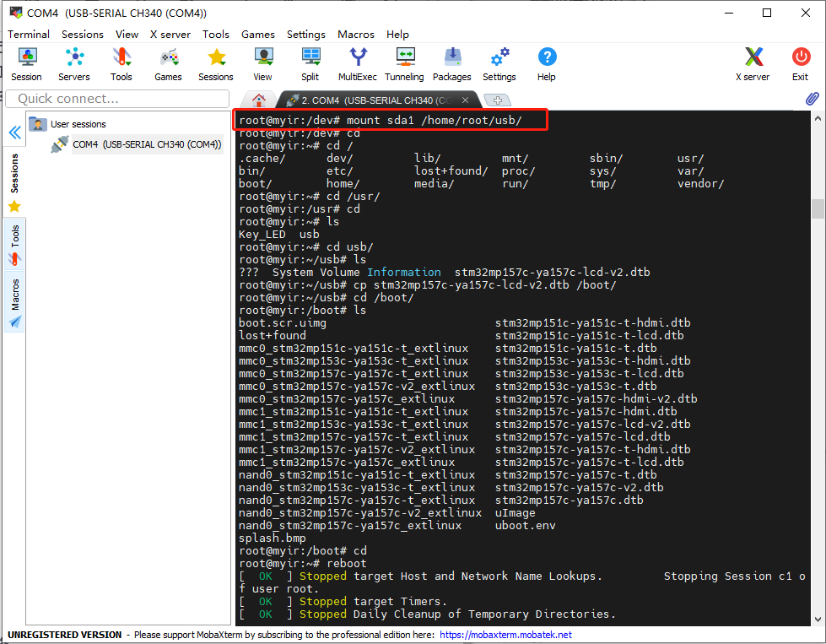Click the Quick connect input field
826x644 pixels.
coord(117,99)
